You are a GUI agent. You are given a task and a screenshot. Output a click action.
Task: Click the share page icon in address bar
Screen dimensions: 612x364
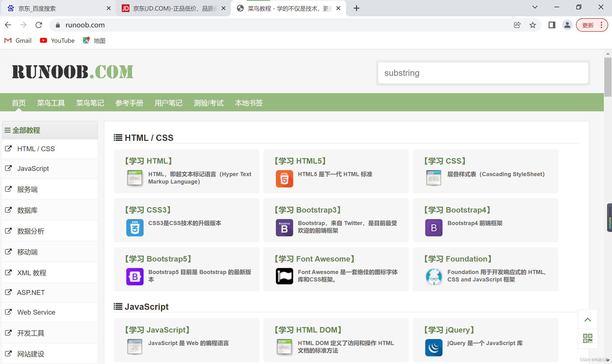pos(517,25)
